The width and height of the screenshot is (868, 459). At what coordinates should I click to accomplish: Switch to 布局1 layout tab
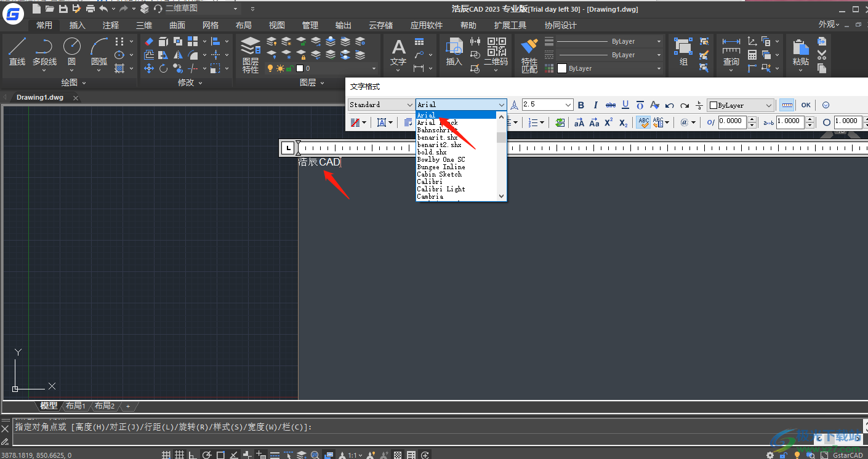76,405
